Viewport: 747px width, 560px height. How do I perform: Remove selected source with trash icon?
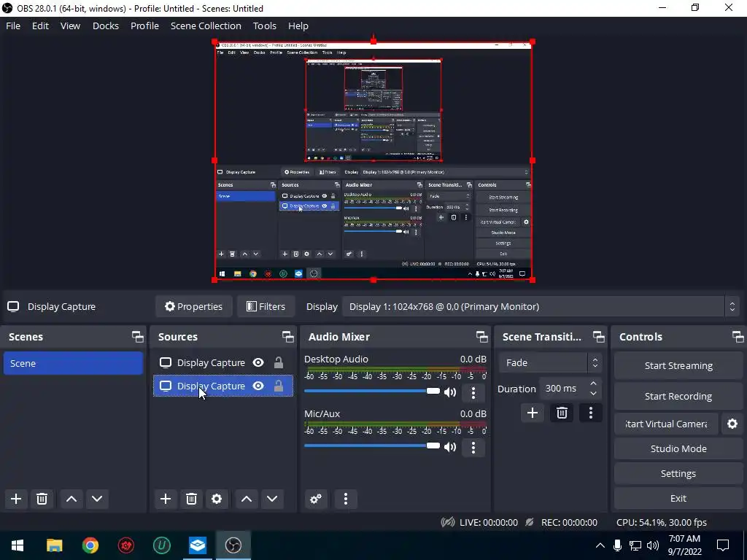pyautogui.click(x=191, y=499)
